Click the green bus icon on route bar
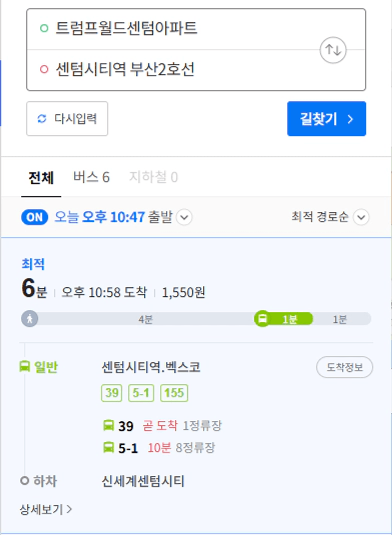The height and width of the screenshot is (535, 392). click(x=262, y=319)
